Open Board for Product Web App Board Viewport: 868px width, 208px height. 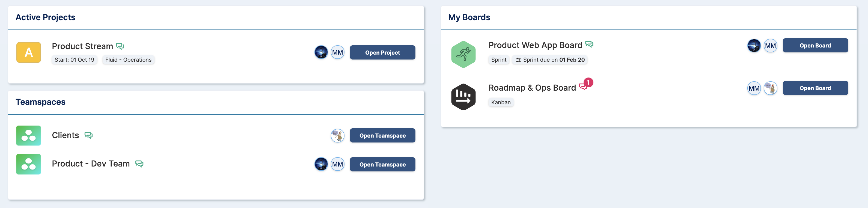point(815,46)
